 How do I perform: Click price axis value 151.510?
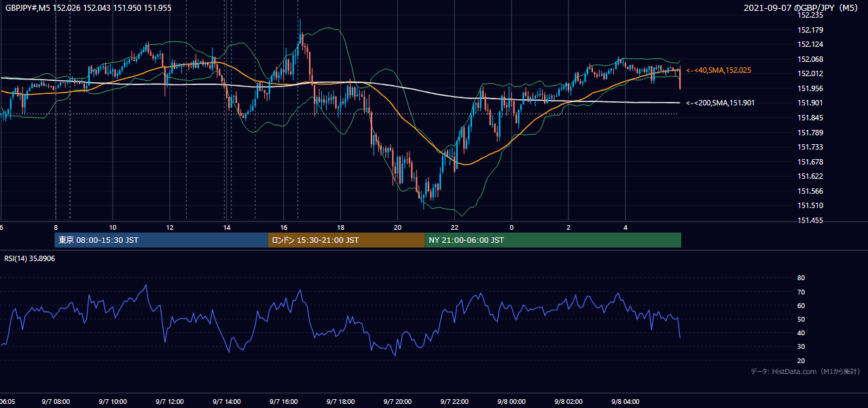tap(810, 205)
